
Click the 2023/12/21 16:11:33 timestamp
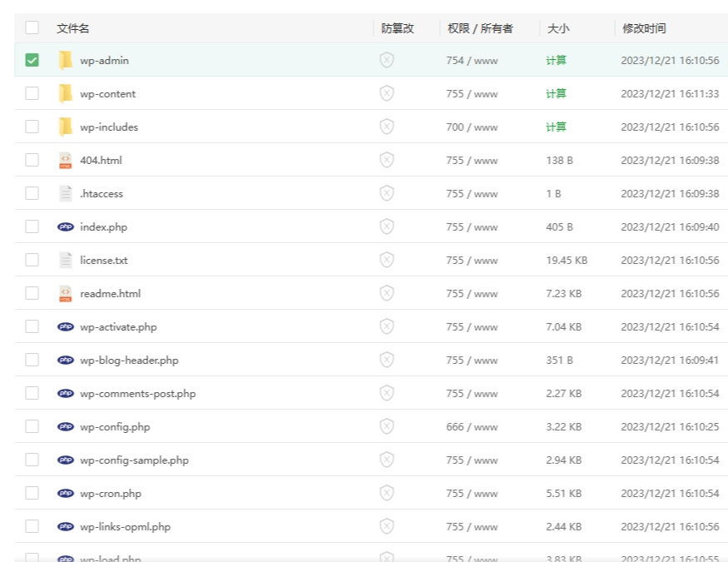[670, 94]
